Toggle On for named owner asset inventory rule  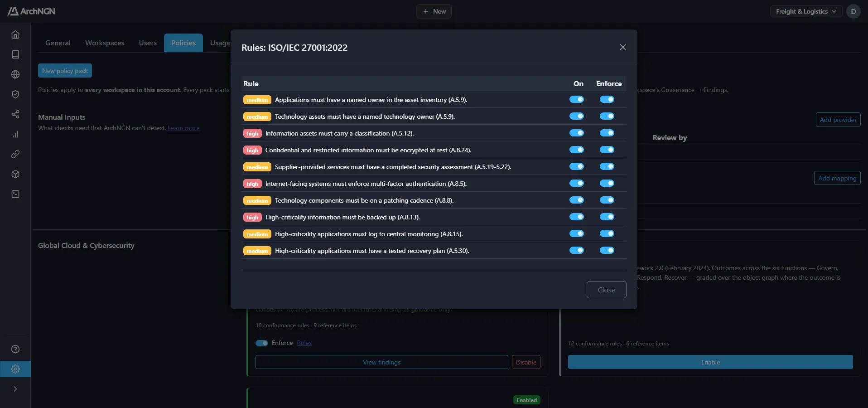tap(577, 99)
